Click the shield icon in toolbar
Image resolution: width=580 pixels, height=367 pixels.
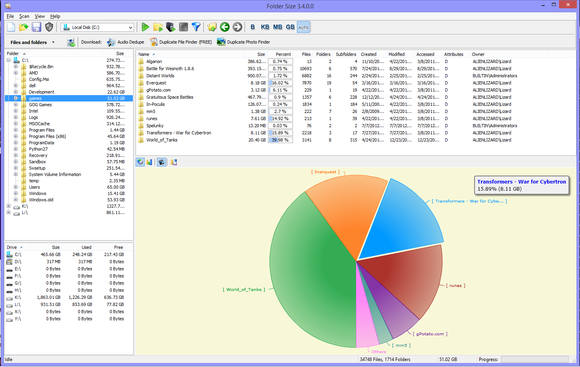(49, 27)
